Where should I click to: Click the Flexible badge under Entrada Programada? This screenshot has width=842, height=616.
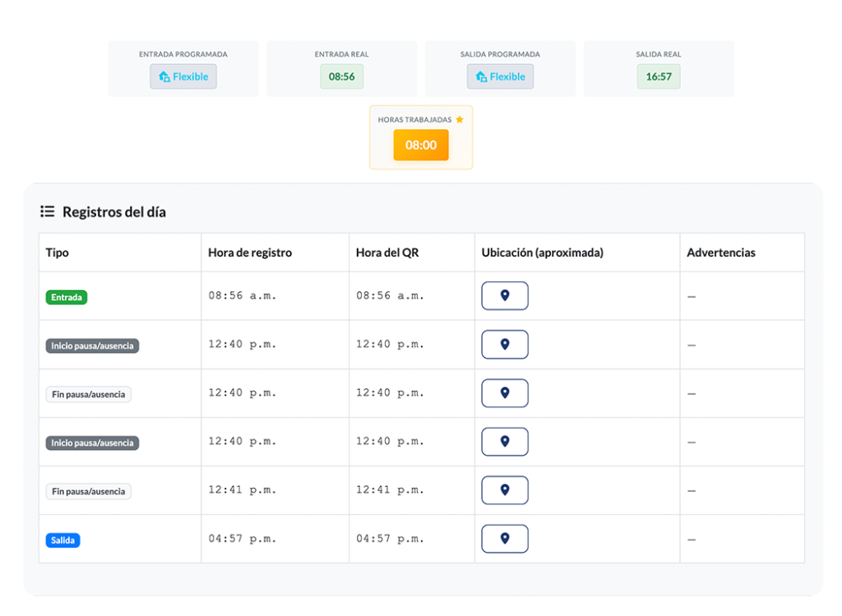pyautogui.click(x=183, y=76)
